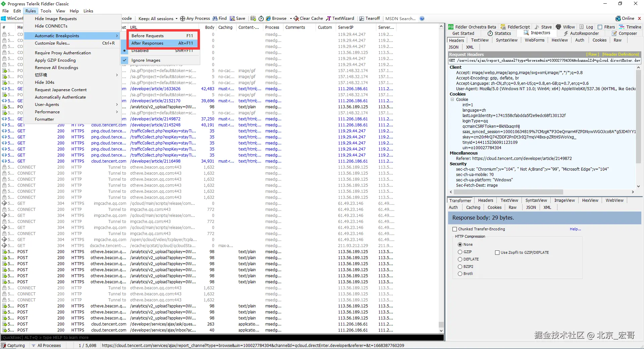Select the Brotli compression radio button

pos(460,274)
